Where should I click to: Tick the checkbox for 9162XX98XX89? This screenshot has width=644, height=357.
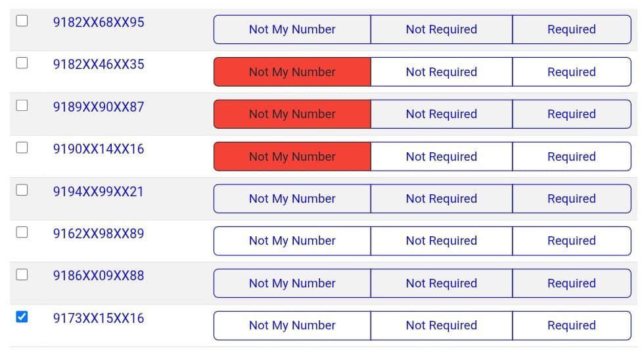click(x=22, y=232)
